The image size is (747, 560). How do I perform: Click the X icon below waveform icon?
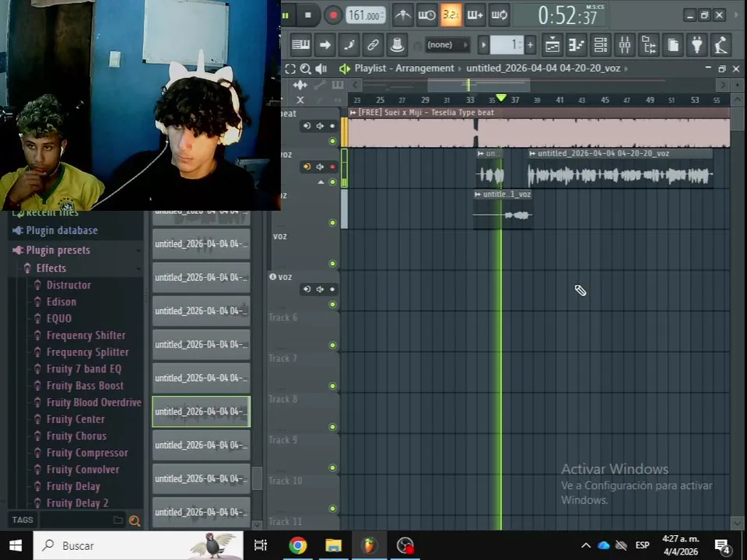tap(300, 100)
